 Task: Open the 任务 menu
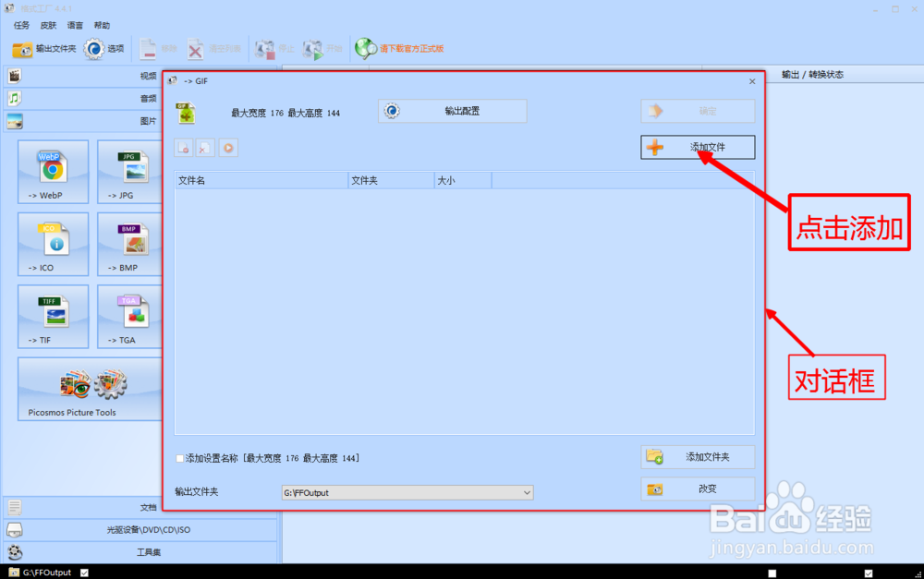click(x=20, y=26)
